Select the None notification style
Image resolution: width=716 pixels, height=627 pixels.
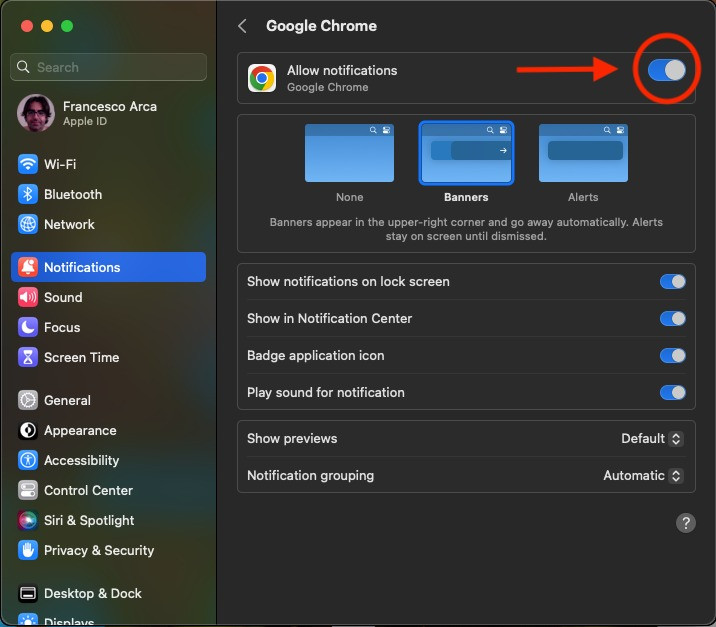click(349, 153)
